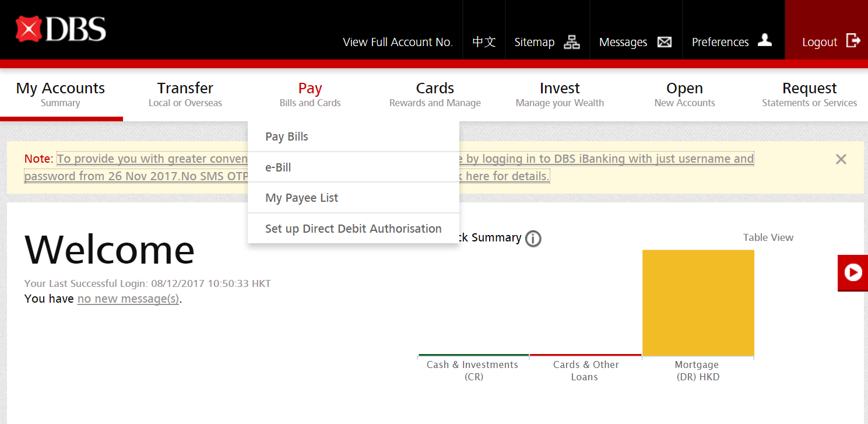
Task: Choose My Payee List menu item
Action: [301, 198]
